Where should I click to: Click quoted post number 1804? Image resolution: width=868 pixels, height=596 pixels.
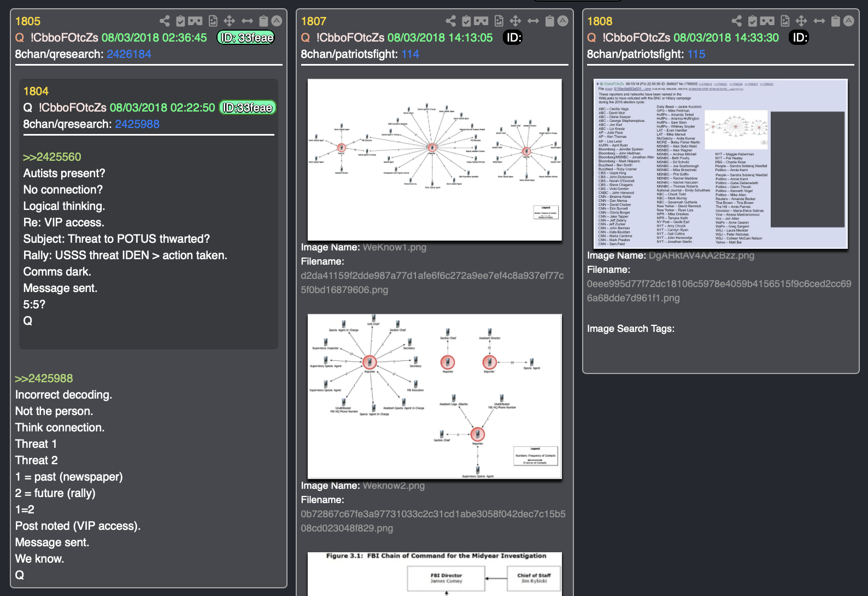point(36,91)
